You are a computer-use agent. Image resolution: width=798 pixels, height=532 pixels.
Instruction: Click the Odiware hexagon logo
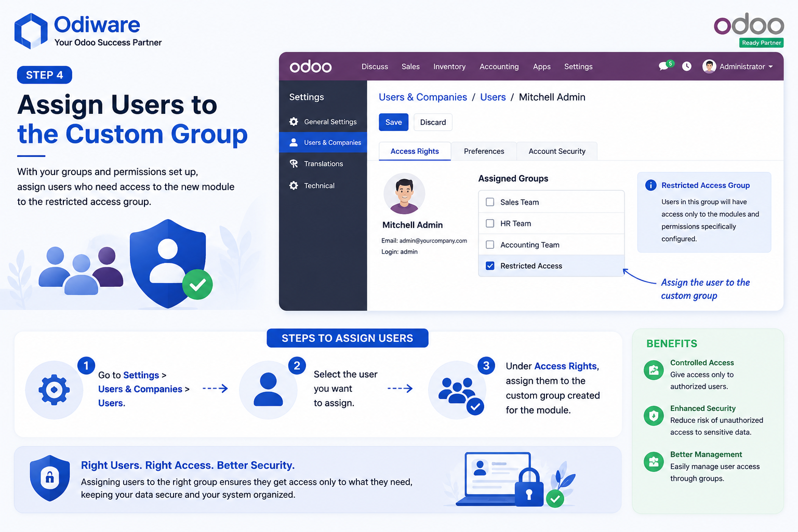pos(31,31)
